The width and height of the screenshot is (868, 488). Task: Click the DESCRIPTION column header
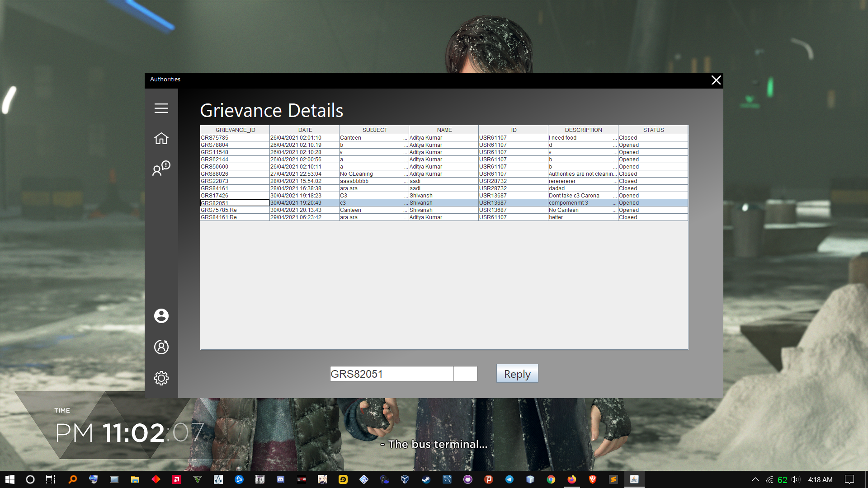(x=583, y=130)
